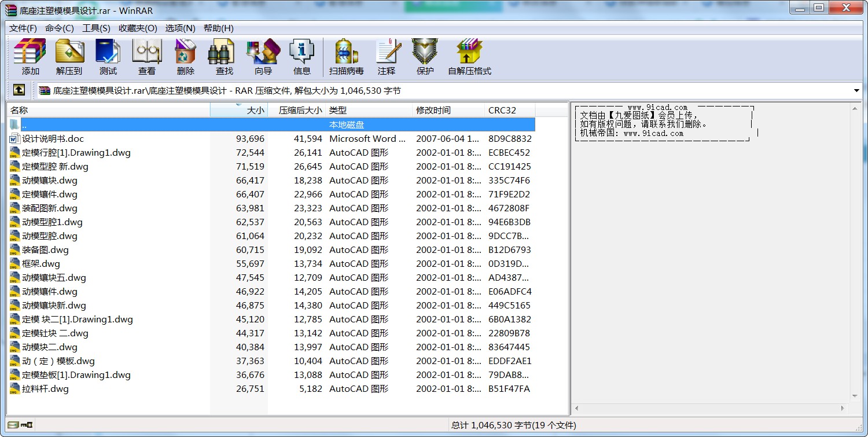868x437 pixels.
Task: Click packed size value 26,141
Action: point(308,153)
